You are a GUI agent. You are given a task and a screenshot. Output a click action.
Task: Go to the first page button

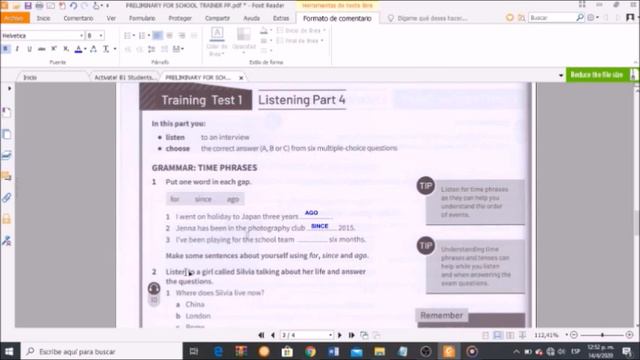[261, 335]
